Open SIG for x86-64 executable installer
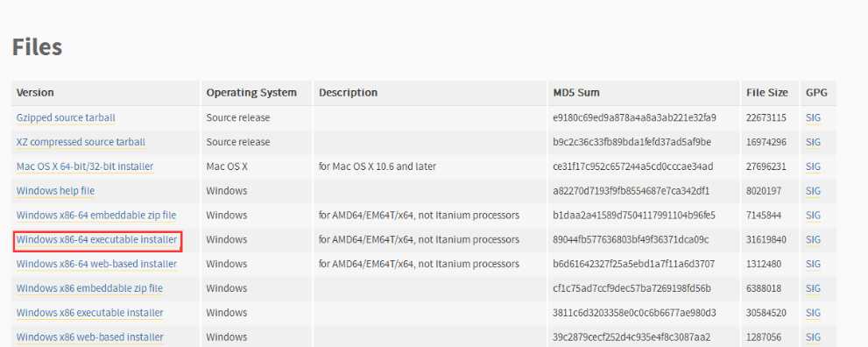 coord(813,239)
